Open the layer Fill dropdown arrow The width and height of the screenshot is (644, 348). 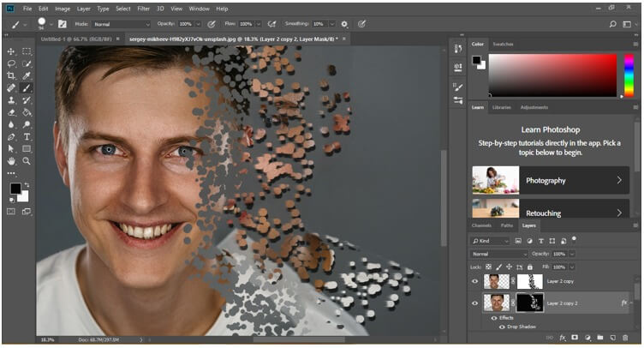point(572,267)
